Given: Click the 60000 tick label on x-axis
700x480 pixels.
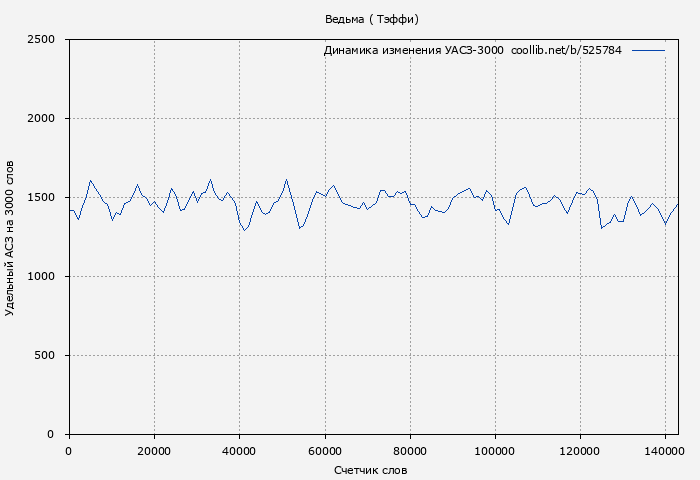Looking at the screenshot, I should [x=324, y=452].
